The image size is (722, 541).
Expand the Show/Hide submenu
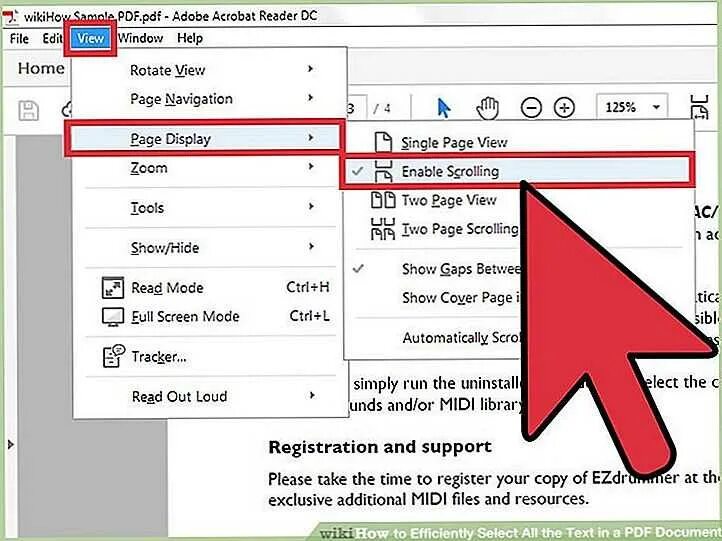(x=210, y=248)
